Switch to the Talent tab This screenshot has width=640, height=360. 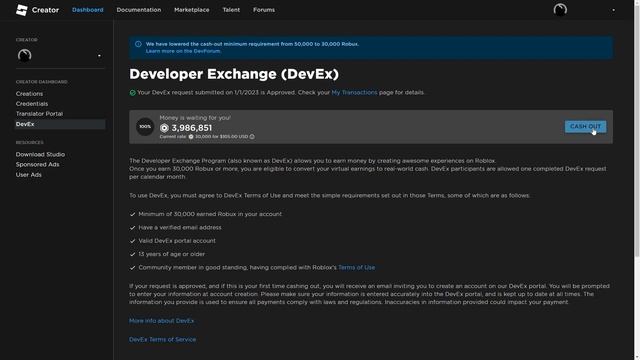tap(231, 10)
